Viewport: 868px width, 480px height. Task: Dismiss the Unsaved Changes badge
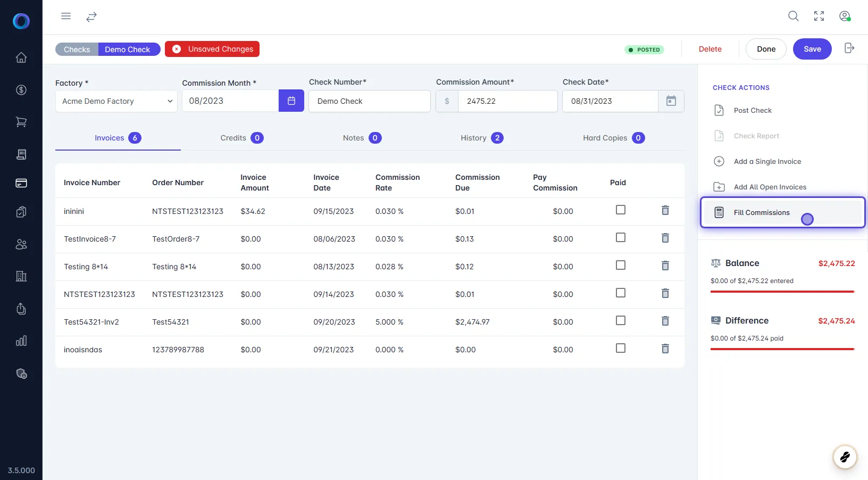pos(177,49)
